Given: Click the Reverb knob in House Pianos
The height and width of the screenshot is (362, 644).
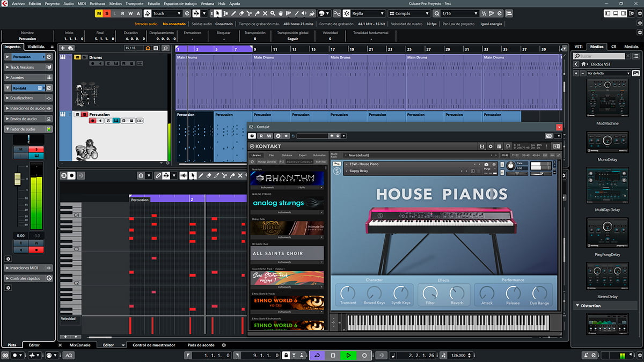Looking at the screenshot, I should (x=457, y=293).
